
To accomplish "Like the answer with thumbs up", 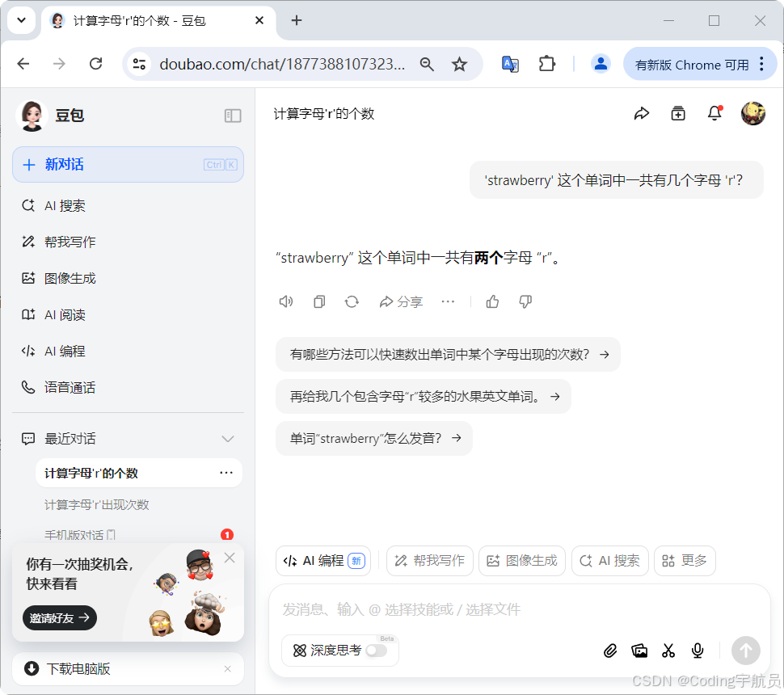I will click(492, 301).
